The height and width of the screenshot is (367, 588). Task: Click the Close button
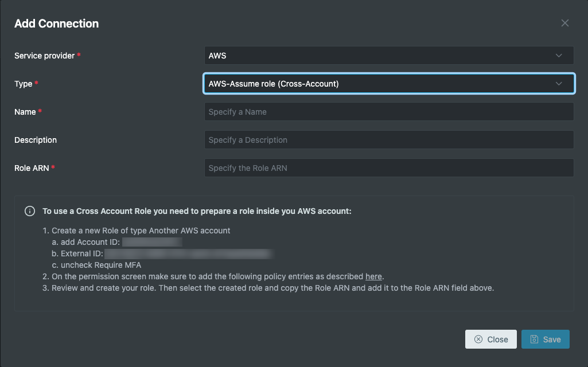click(x=491, y=339)
